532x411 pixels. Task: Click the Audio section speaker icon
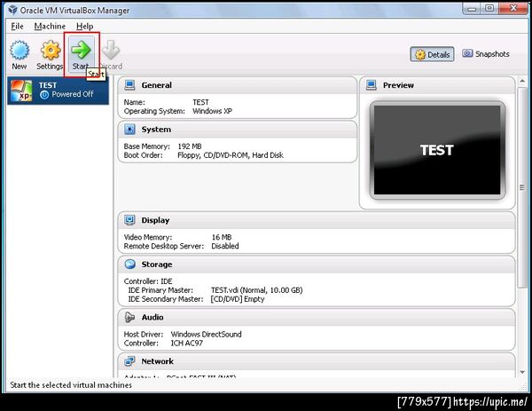tap(129, 317)
